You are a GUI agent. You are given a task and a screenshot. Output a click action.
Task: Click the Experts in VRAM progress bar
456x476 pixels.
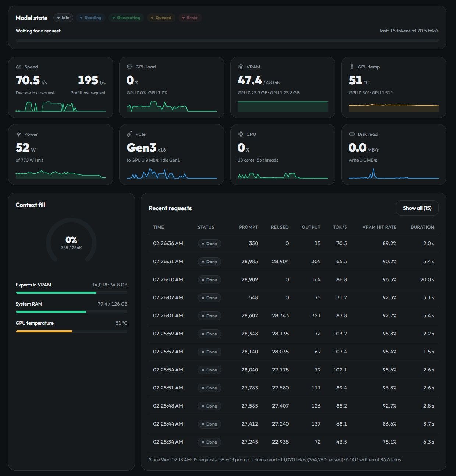pyautogui.click(x=71, y=293)
